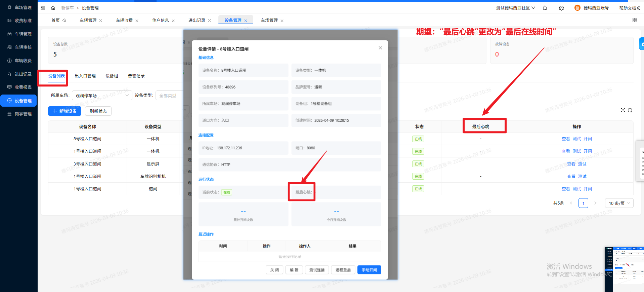Select the 告警记录 sub-tab
The image size is (644, 292).
click(x=136, y=76)
